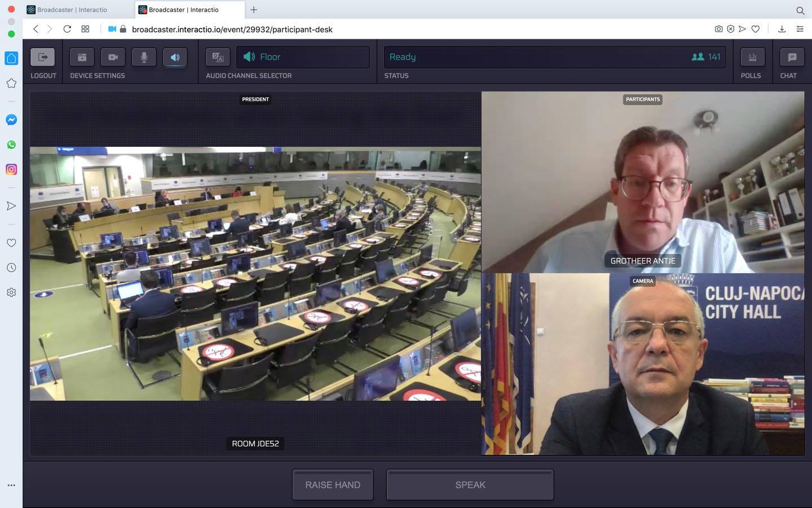
Task: Select the Room JDE52 president video feed
Action: 255,274
